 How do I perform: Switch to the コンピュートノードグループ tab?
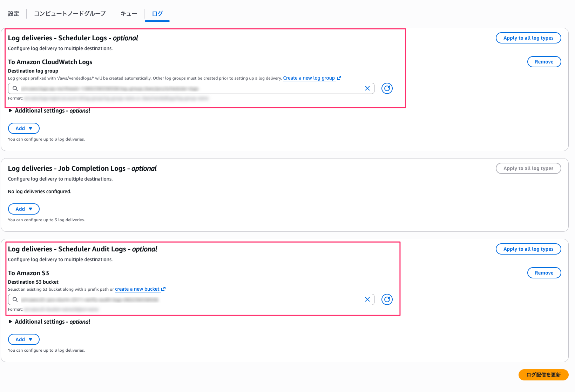click(x=70, y=14)
